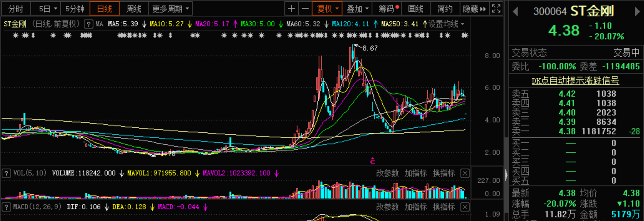This screenshot has height=221, width=644.
Task: Click the stock code 300064
Action: click(x=550, y=12)
